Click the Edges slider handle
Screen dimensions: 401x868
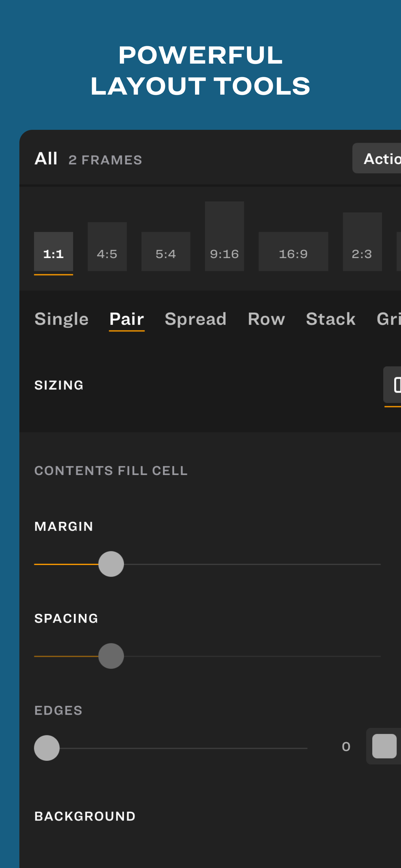pyautogui.click(x=47, y=748)
